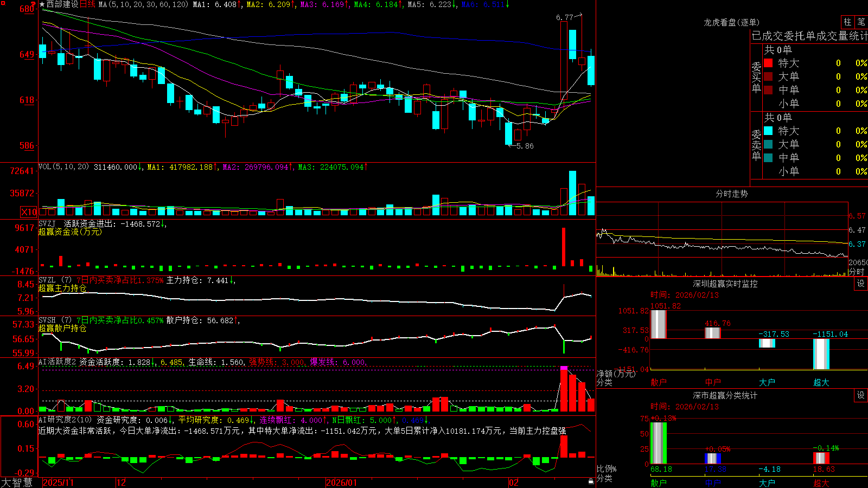Click the 强势线: 3.000 label

click(x=277, y=362)
